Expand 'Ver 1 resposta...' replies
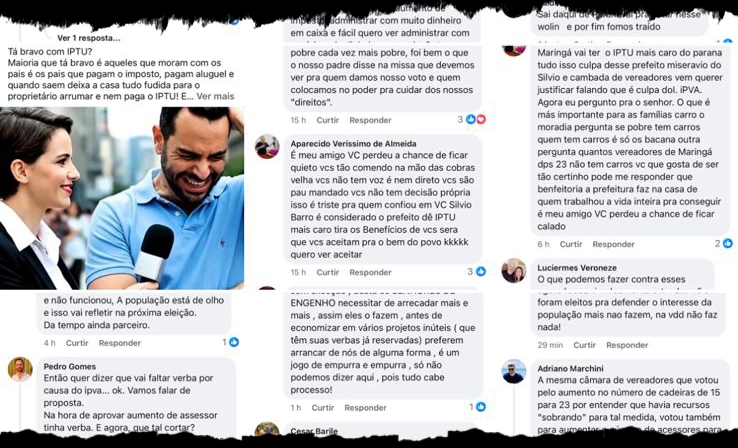Viewport: 738px width, 448px height. pyautogui.click(x=89, y=38)
